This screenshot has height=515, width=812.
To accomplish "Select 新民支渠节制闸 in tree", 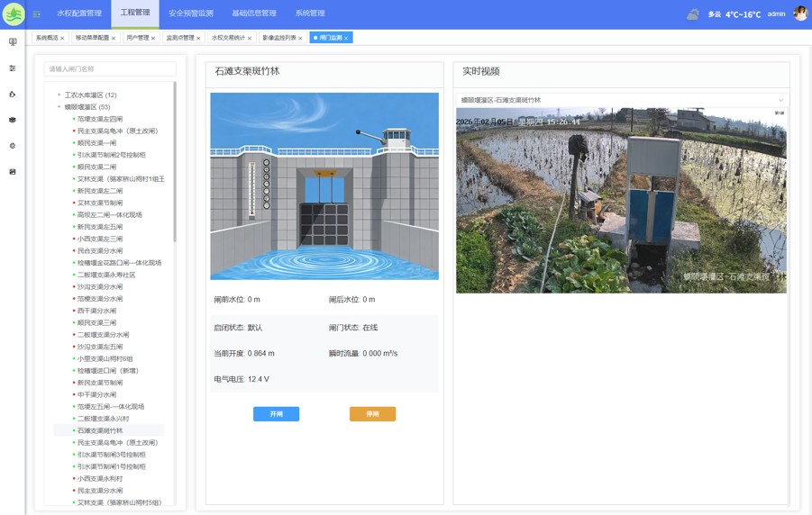I will pyautogui.click(x=100, y=383).
